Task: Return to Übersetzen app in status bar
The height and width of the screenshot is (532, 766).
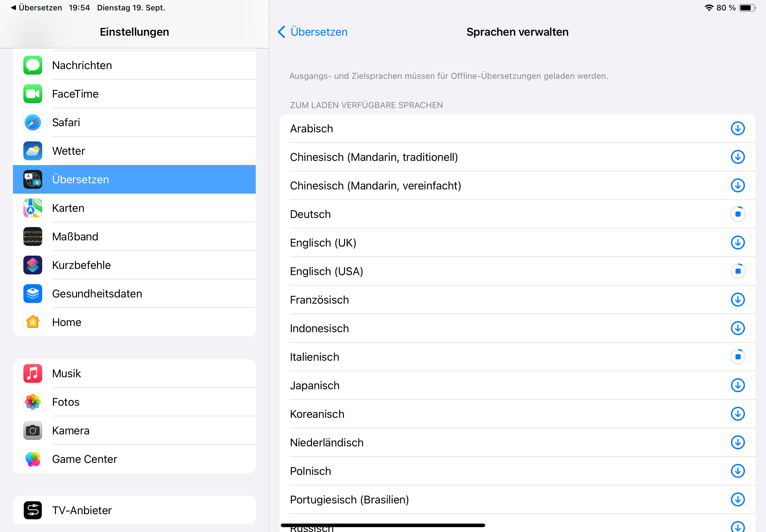Action: (36, 8)
